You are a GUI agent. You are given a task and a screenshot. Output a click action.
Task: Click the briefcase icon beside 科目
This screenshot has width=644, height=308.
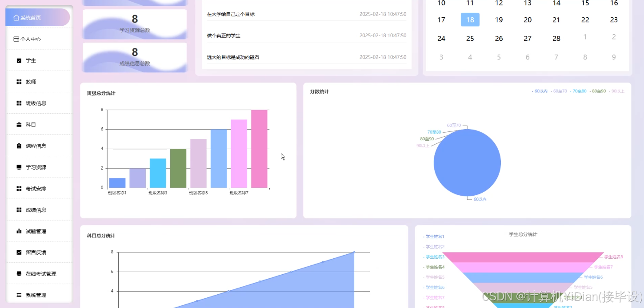(x=19, y=125)
